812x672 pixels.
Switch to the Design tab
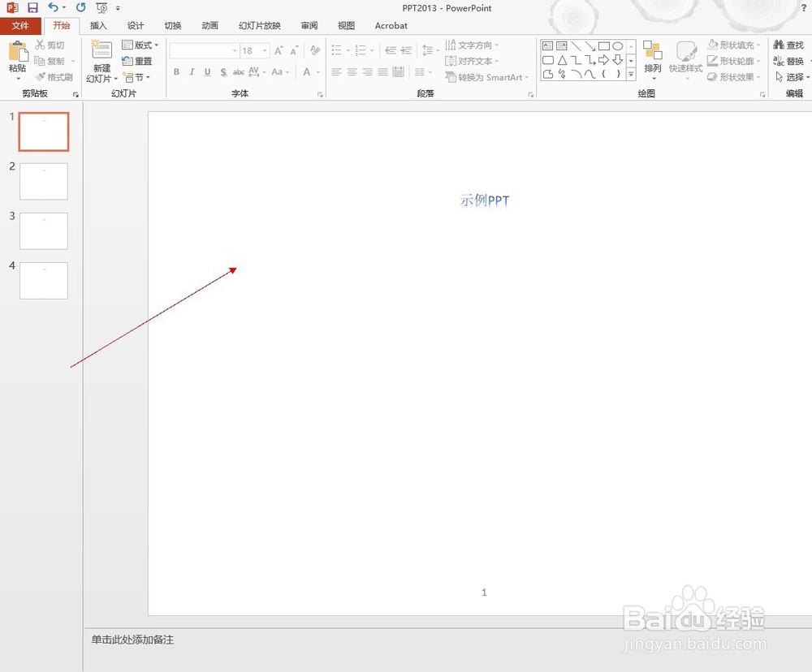coord(136,26)
